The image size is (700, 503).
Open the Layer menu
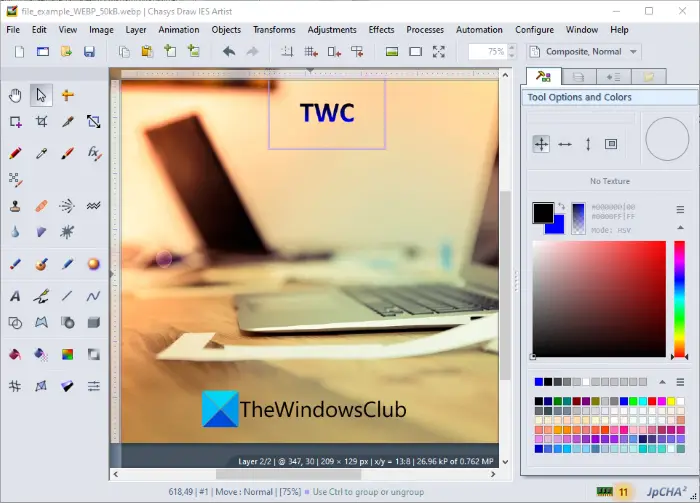point(136,29)
